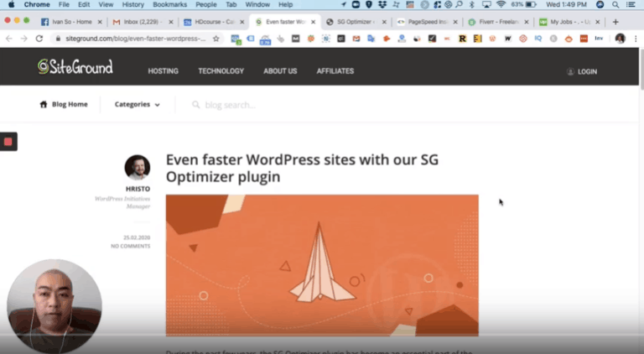
Task: Reload the page with the refresh icon
Action: pos(39,39)
